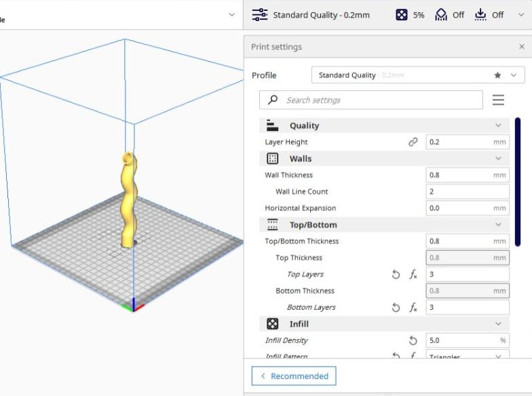Edit the Layer Height value field
This screenshot has width=532, height=396.
click(468, 142)
